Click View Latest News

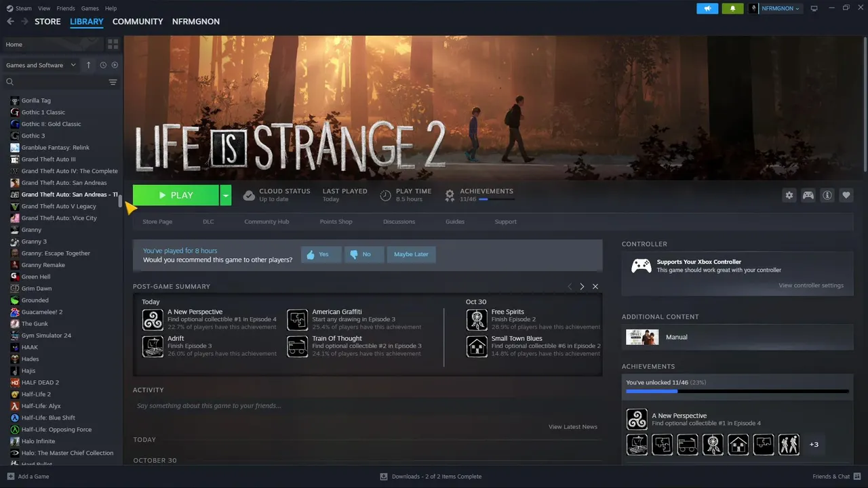tap(573, 427)
